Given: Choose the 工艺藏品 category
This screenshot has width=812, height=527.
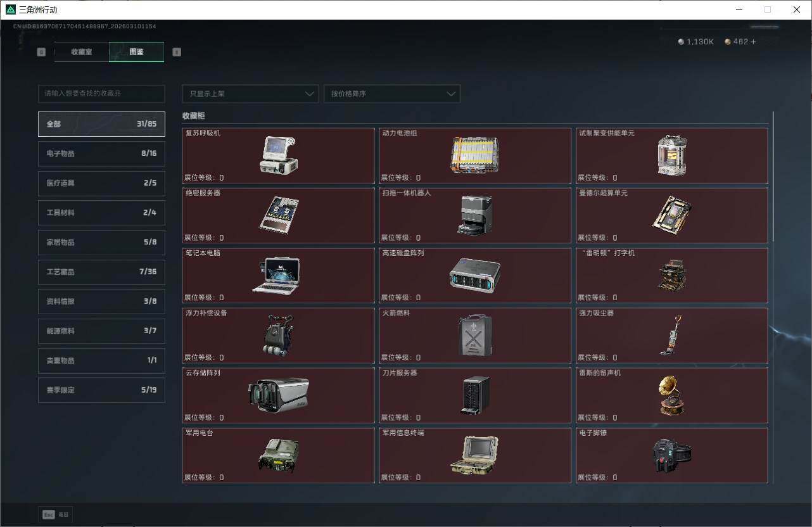Looking at the screenshot, I should pos(101,272).
